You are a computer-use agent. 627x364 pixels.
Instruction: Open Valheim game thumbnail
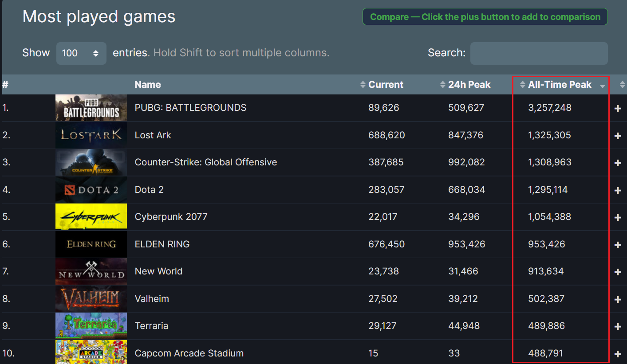click(x=91, y=299)
